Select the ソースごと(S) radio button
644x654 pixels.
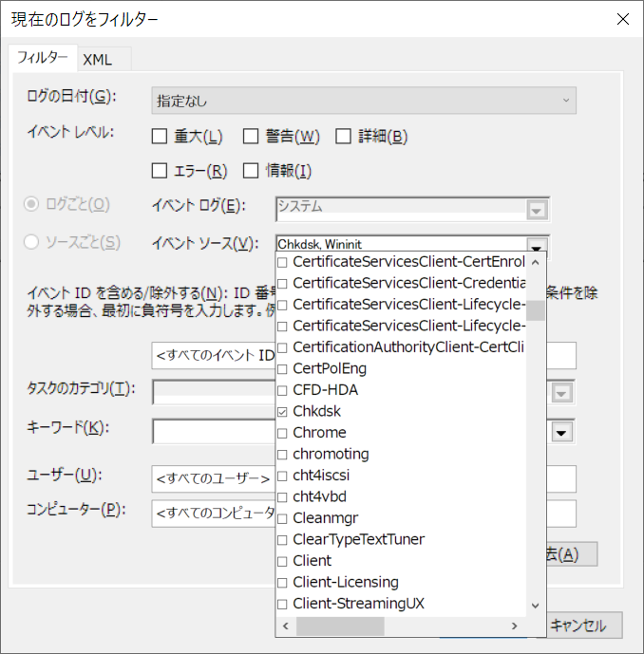tap(31, 242)
